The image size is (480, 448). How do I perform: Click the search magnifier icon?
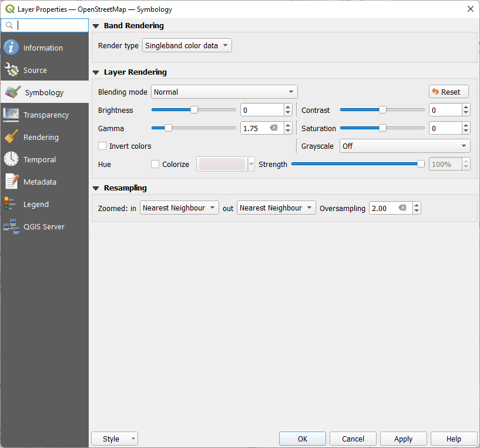pos(9,25)
